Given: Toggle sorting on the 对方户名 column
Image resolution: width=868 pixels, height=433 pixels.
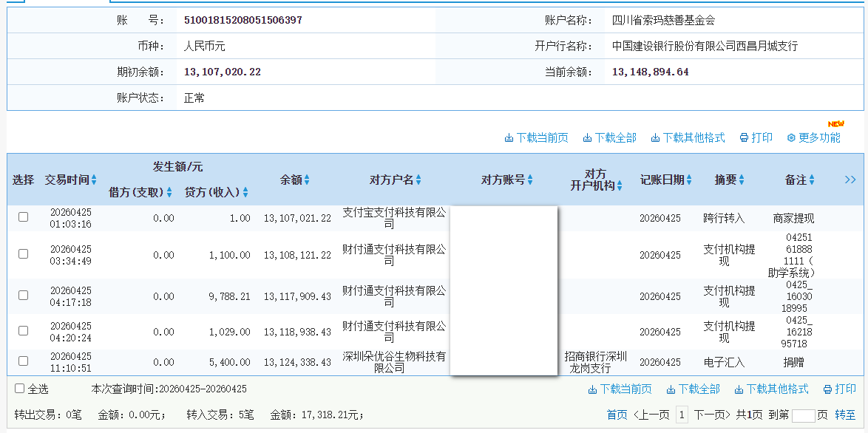Looking at the screenshot, I should click(x=417, y=180).
